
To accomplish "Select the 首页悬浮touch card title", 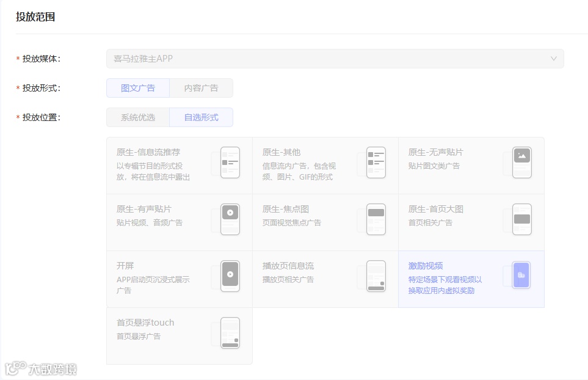I will tap(145, 323).
